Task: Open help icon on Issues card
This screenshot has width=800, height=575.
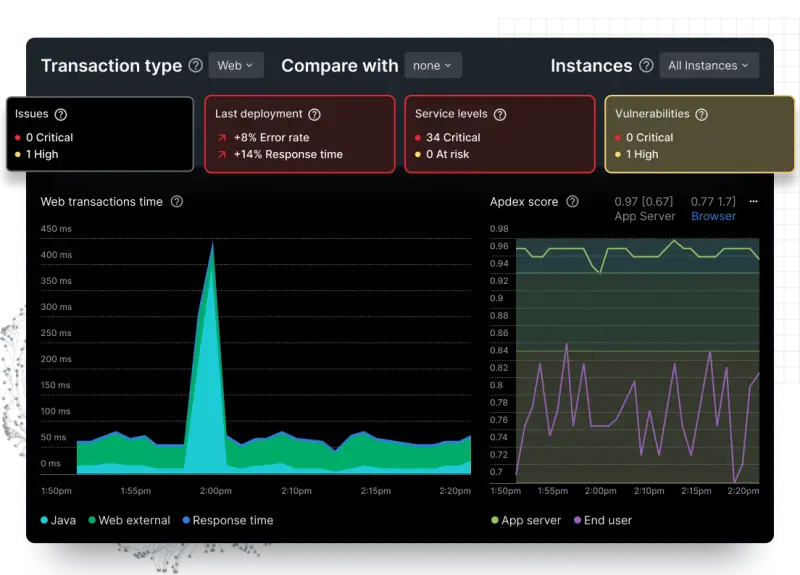Action: coord(61,114)
